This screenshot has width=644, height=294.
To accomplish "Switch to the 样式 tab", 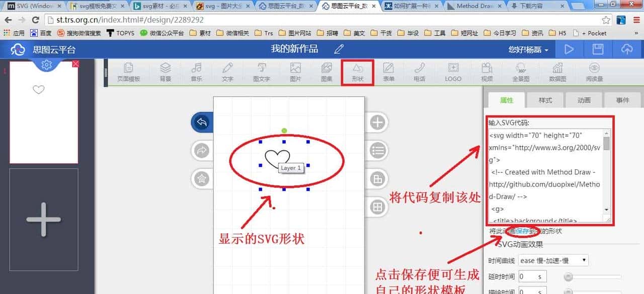I will click(x=545, y=100).
